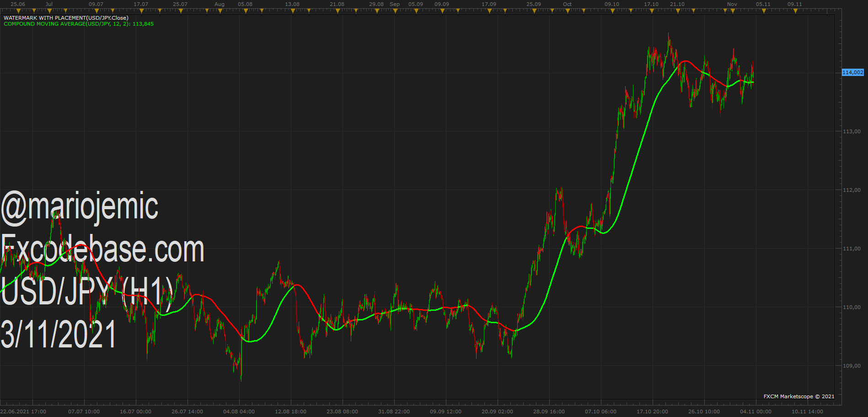868x417 pixels.
Task: Click the 110,00 price axis label
Action: coord(852,307)
